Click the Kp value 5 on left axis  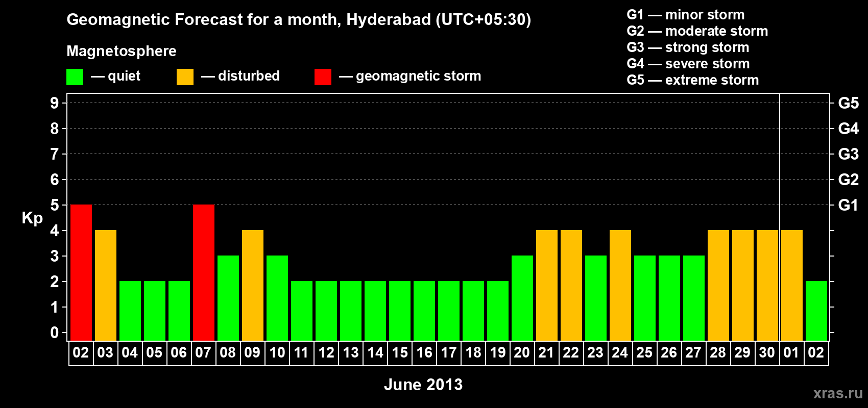55,205
